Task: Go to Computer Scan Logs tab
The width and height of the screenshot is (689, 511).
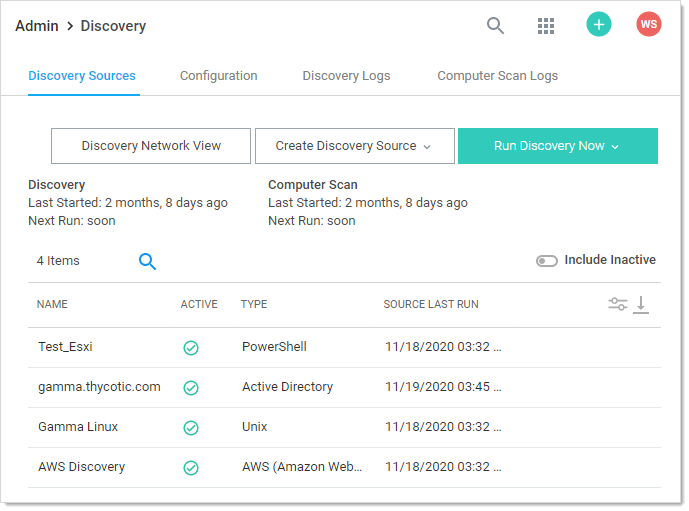Action: (497, 76)
